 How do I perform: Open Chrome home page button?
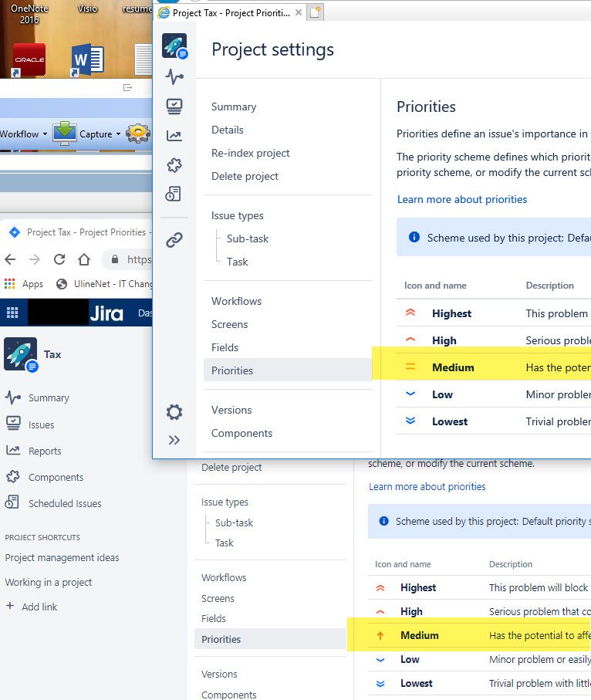pos(84,259)
